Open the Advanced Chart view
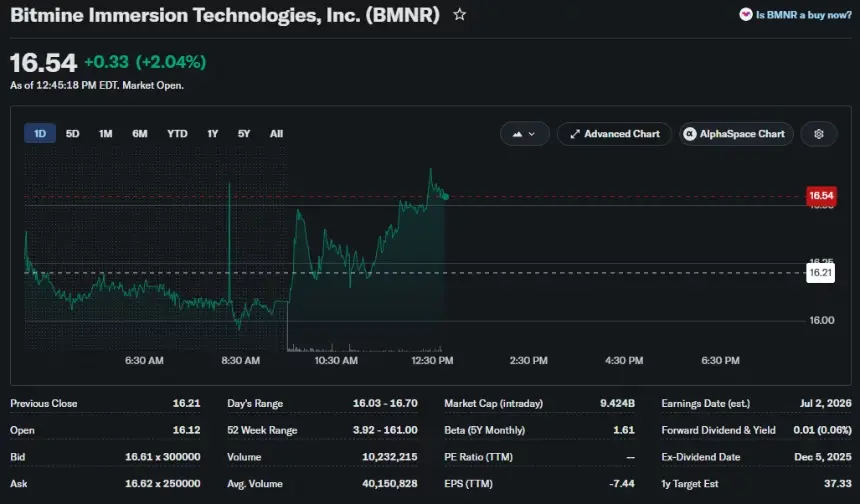860x504 pixels. pos(614,134)
